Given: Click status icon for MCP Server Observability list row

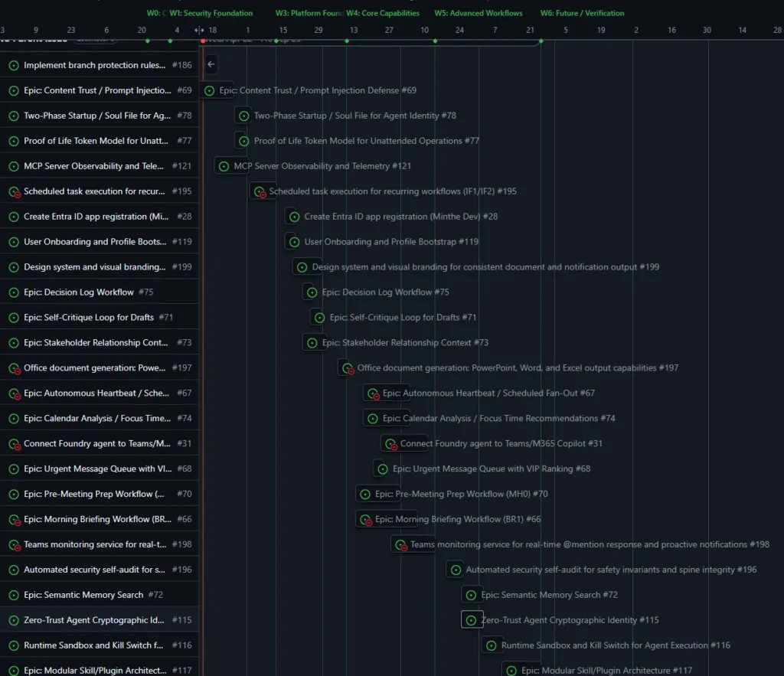Looking at the screenshot, I should coord(14,166).
